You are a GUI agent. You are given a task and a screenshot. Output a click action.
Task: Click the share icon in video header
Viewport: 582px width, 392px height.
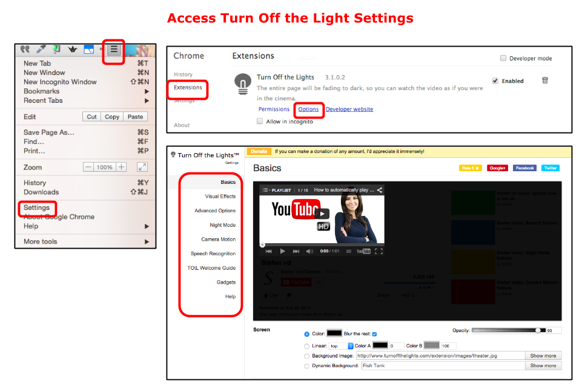click(379, 190)
